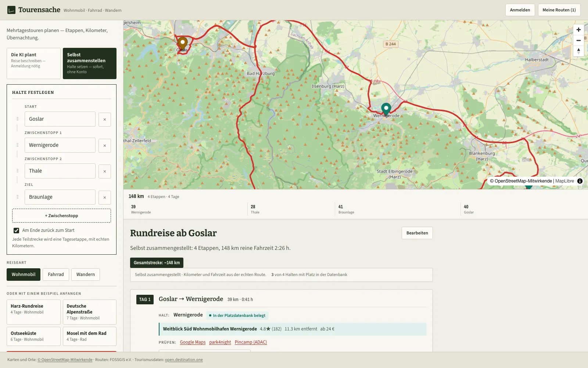Select Fahrrad travel mode
This screenshot has width=588, height=368.
click(x=56, y=275)
